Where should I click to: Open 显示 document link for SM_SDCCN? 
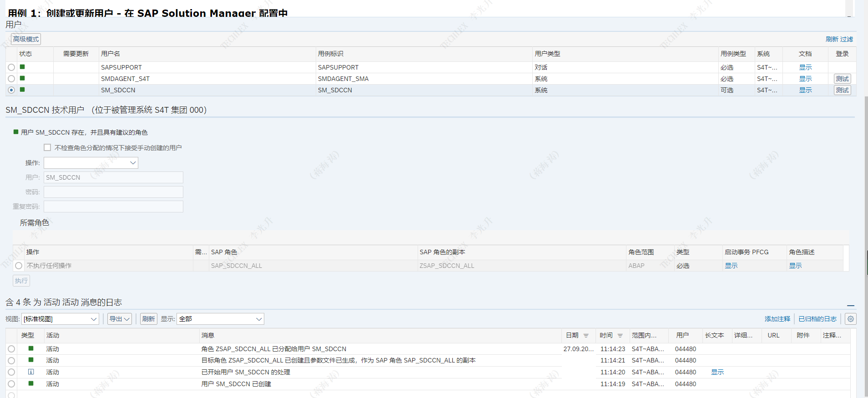[805, 90]
